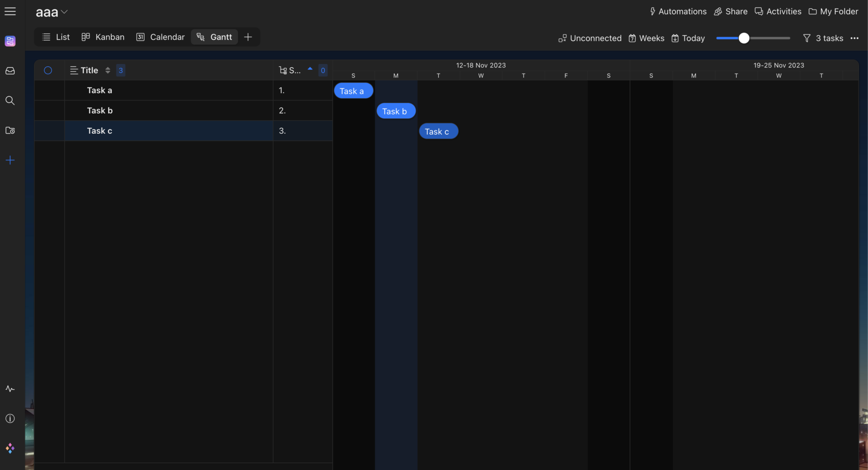Viewport: 868px width, 470px height.
Task: Click the Task b bar in the Gantt chart
Action: tap(396, 111)
